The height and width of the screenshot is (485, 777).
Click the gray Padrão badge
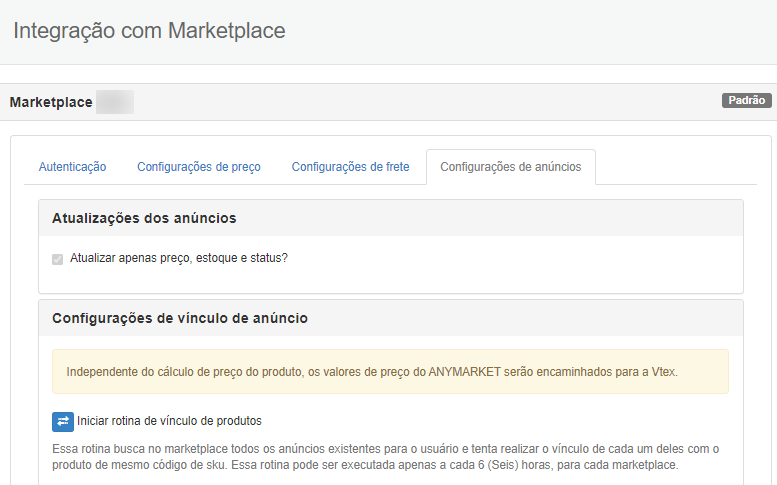(x=746, y=101)
